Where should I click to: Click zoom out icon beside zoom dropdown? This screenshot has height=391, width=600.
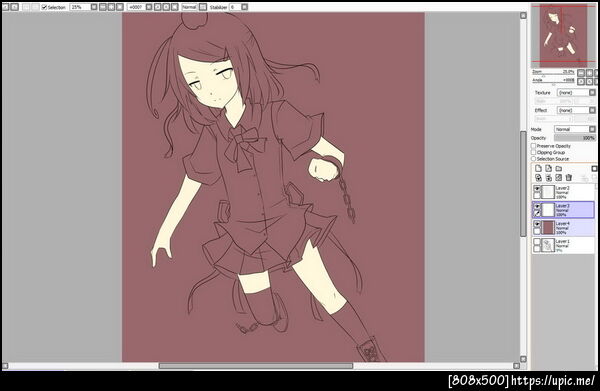103,7
